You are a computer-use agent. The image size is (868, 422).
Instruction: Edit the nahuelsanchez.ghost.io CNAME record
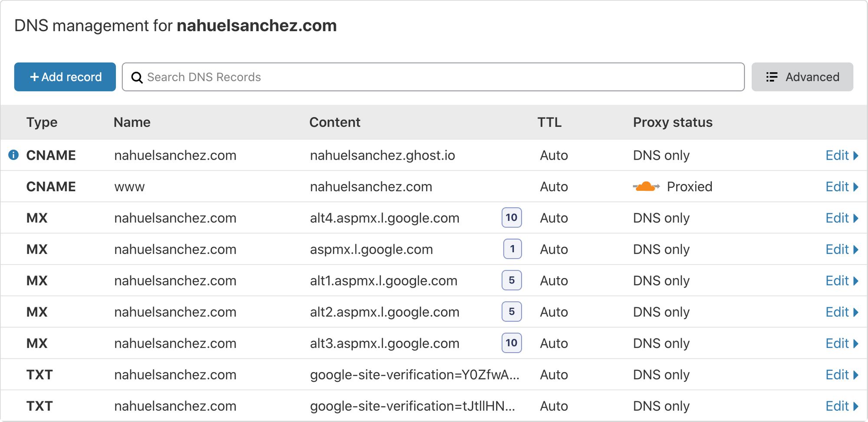841,155
